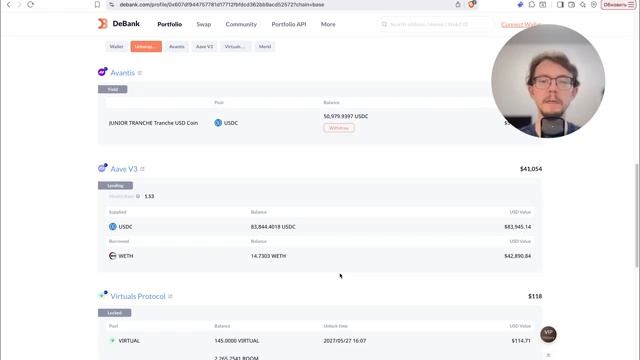Click 'JUNIOR TRANCHE Tranche USD Coin' text
The image size is (640, 360).
[x=153, y=123]
